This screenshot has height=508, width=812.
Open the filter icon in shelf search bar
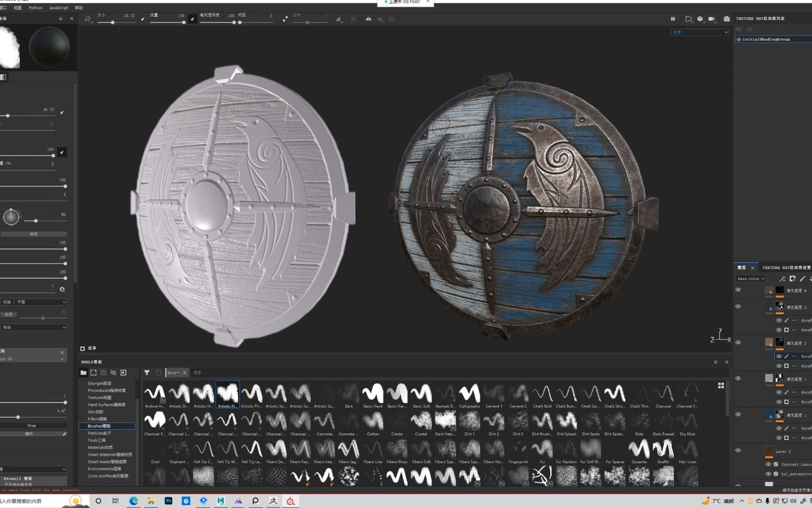click(147, 373)
